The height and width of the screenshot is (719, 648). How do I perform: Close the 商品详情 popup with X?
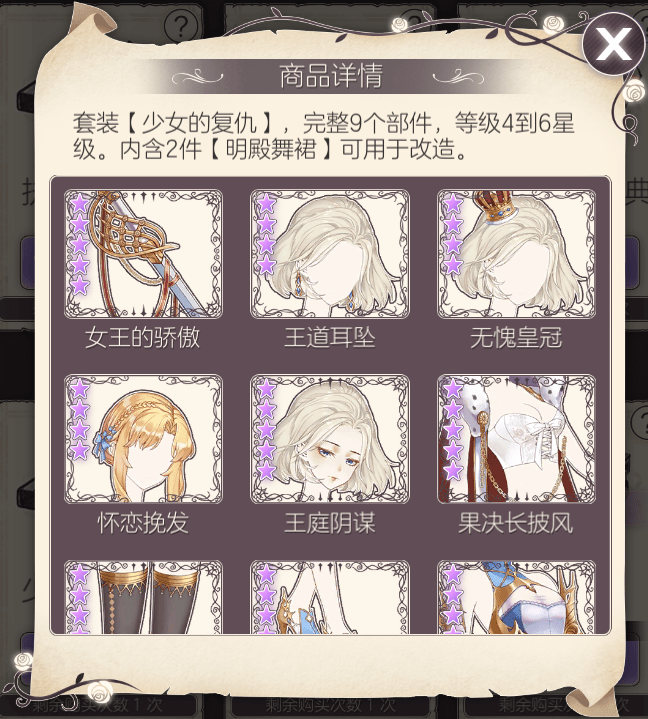pyautogui.click(x=614, y=44)
